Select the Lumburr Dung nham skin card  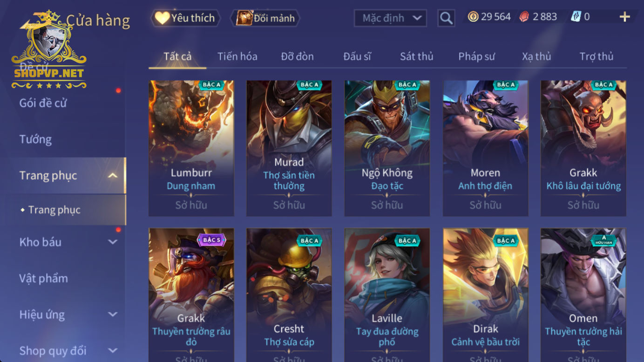coord(191,148)
